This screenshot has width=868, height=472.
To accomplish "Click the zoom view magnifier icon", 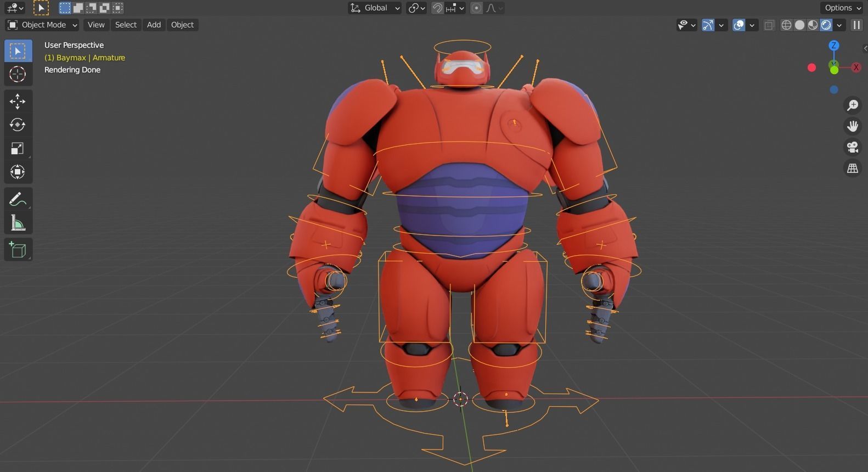I will [853, 105].
